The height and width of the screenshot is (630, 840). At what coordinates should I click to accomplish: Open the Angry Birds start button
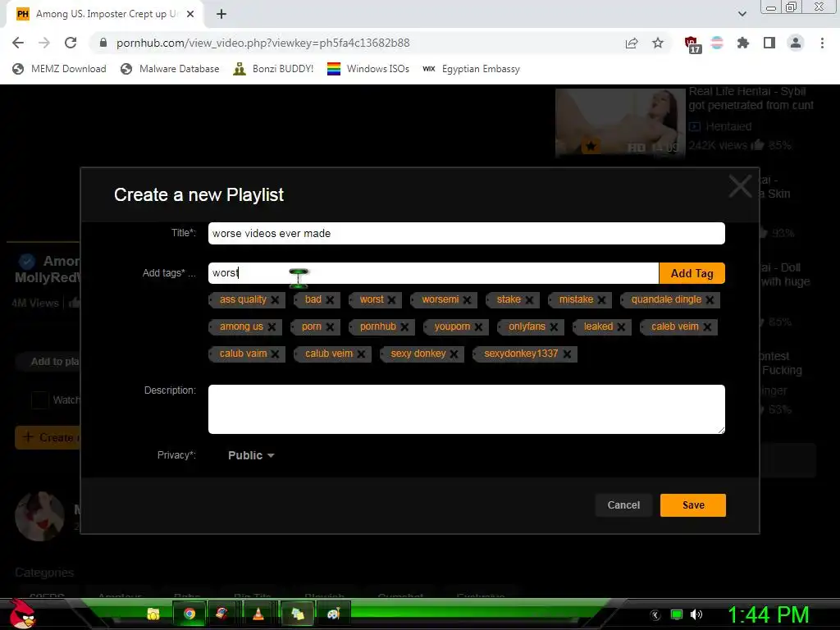point(21,614)
